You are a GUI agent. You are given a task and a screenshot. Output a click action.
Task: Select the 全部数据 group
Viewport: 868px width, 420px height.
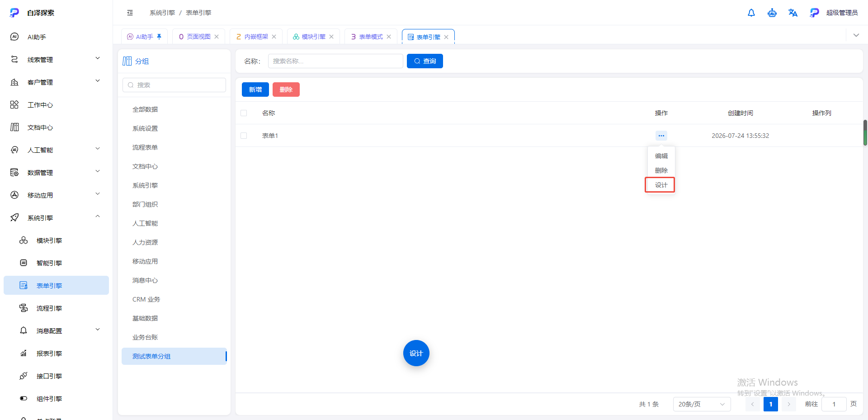pos(174,109)
